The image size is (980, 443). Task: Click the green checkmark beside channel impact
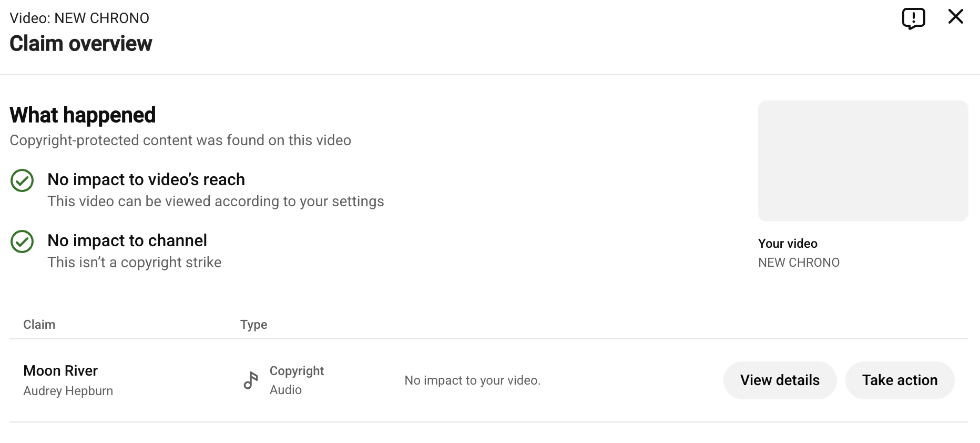tap(22, 241)
